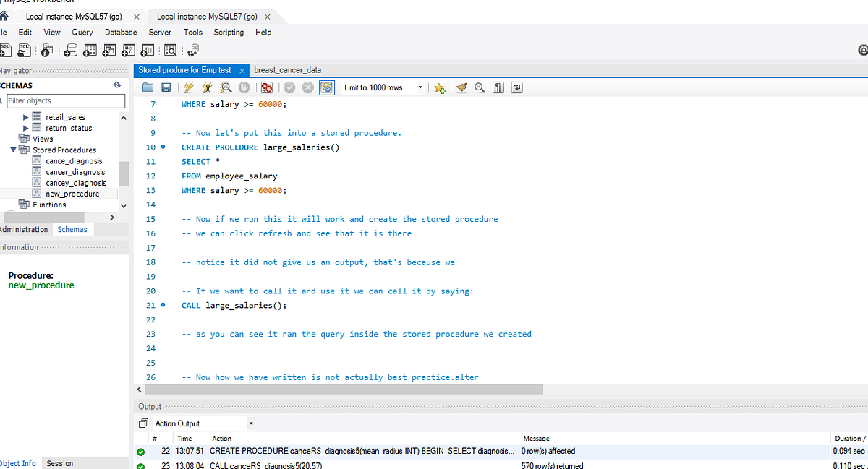Execute statement under the keyboard cursor

click(x=207, y=87)
